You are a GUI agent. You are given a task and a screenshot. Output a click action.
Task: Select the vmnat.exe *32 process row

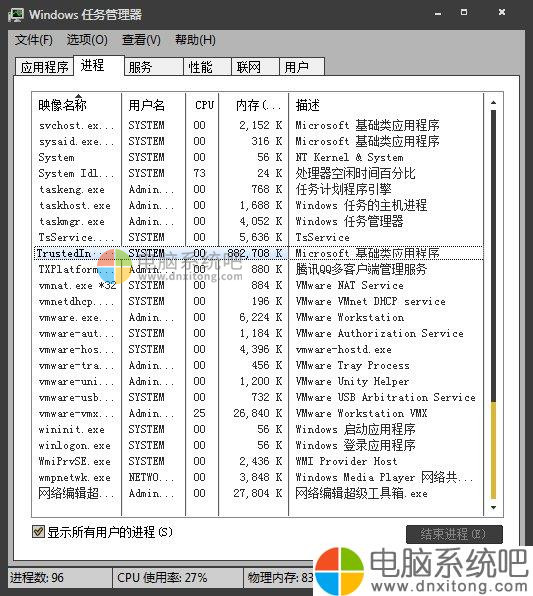(258, 285)
